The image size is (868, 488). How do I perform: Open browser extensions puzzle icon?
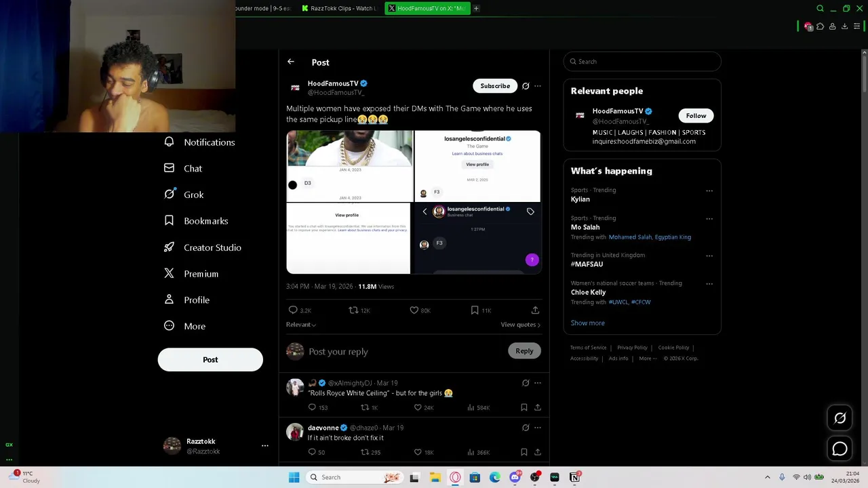point(821,26)
